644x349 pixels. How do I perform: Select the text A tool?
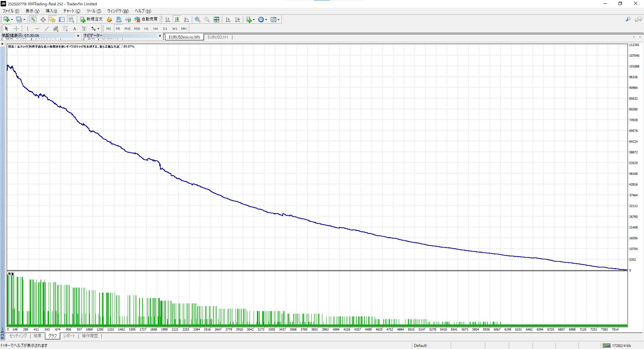pyautogui.click(x=74, y=29)
